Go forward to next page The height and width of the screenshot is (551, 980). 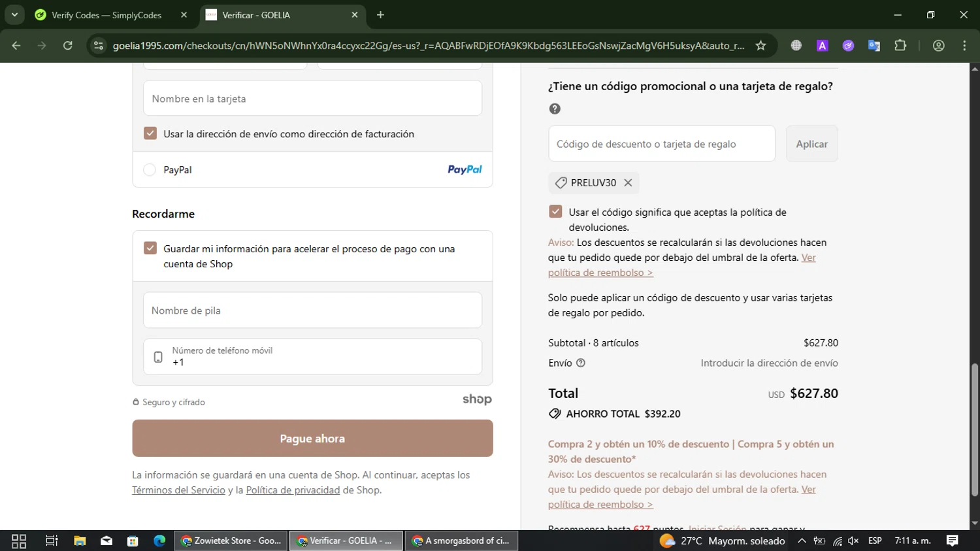coord(42,46)
